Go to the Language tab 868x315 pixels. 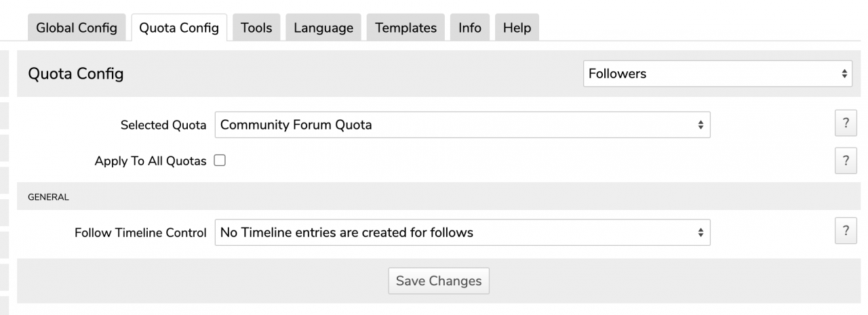point(323,28)
